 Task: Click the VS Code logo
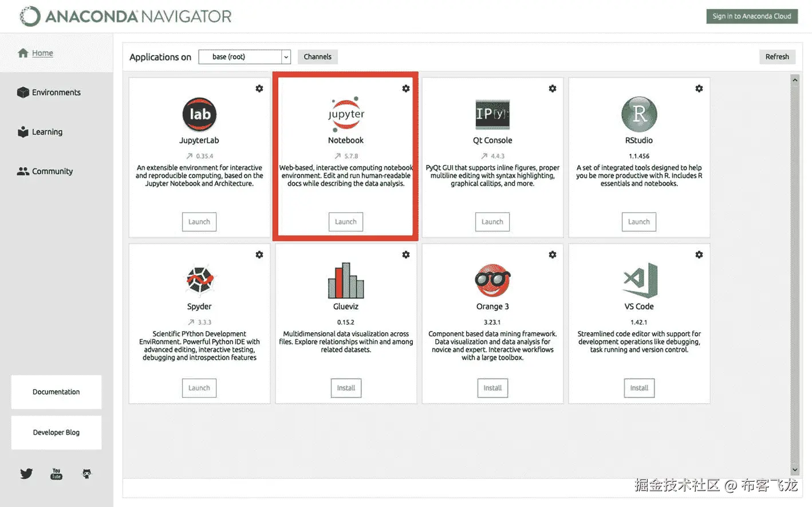tap(640, 280)
